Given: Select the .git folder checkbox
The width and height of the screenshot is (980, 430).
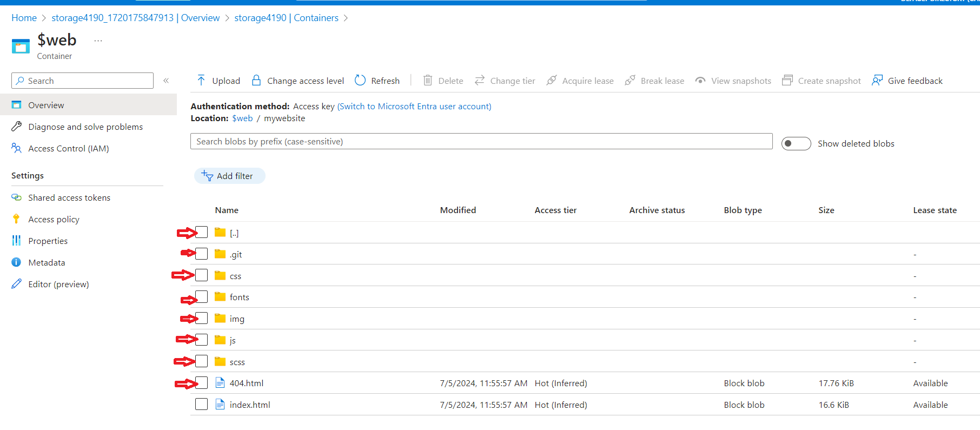Looking at the screenshot, I should point(202,254).
